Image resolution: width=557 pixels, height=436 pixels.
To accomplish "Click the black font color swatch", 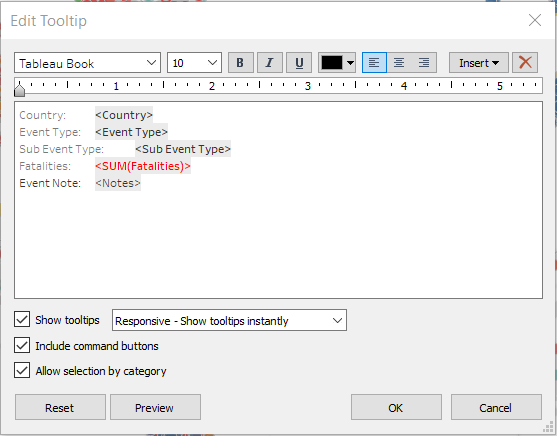I will coord(332,63).
